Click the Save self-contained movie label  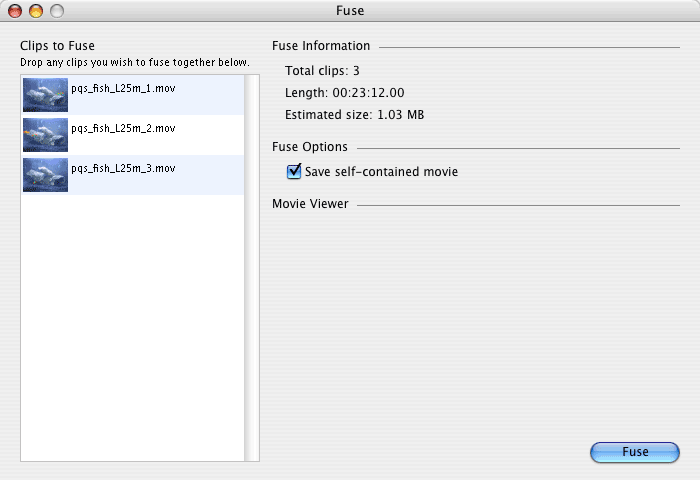click(x=381, y=172)
